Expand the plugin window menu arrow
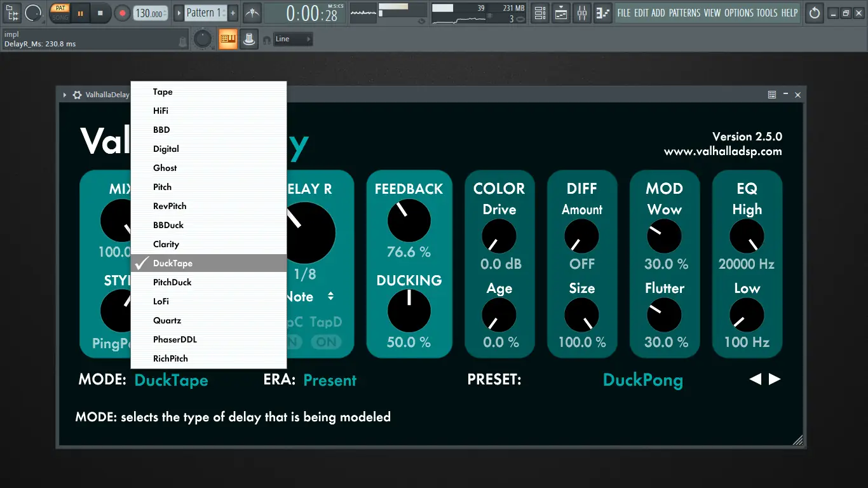This screenshot has height=488, width=868. click(x=64, y=95)
